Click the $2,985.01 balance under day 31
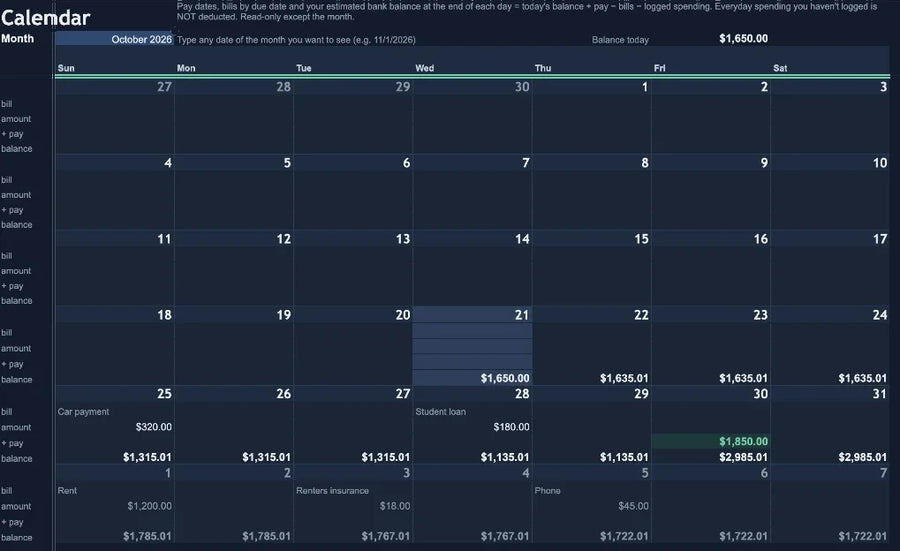The image size is (900, 551). [x=863, y=457]
